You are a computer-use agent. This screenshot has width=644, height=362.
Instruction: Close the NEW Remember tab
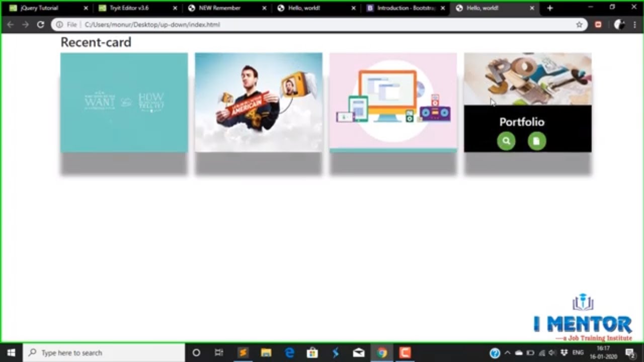coord(264,8)
